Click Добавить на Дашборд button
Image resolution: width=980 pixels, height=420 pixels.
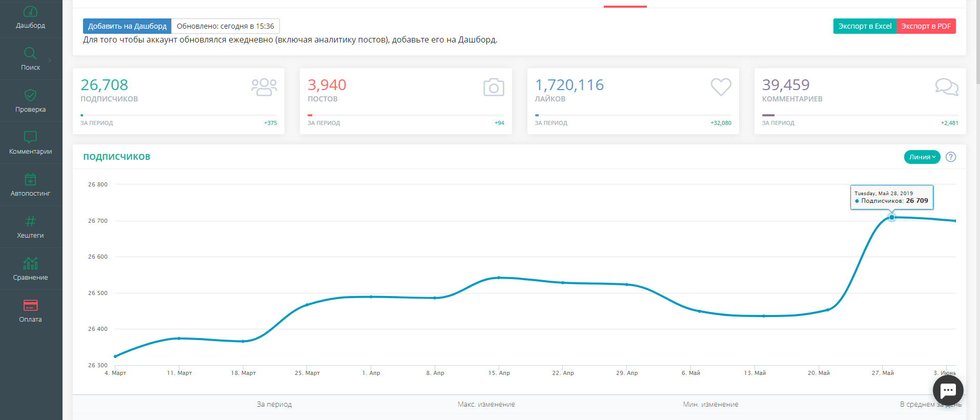click(127, 26)
